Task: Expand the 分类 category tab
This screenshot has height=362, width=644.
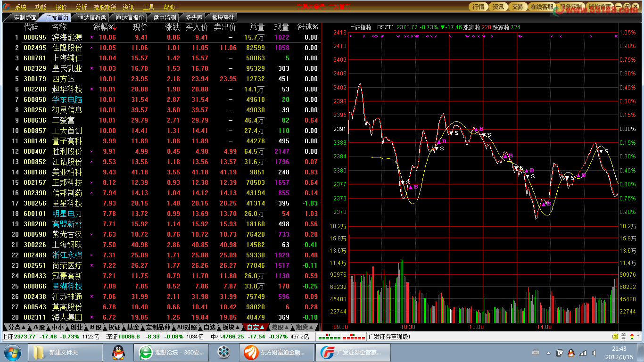Action: click(x=17, y=327)
